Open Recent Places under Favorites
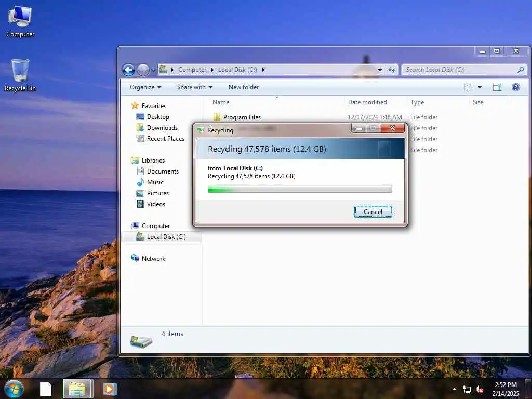Image resolution: width=532 pixels, height=399 pixels. (x=166, y=138)
